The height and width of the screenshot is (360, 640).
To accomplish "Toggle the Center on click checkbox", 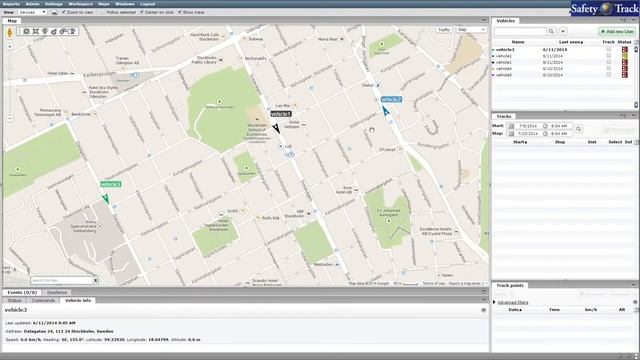I will point(142,12).
